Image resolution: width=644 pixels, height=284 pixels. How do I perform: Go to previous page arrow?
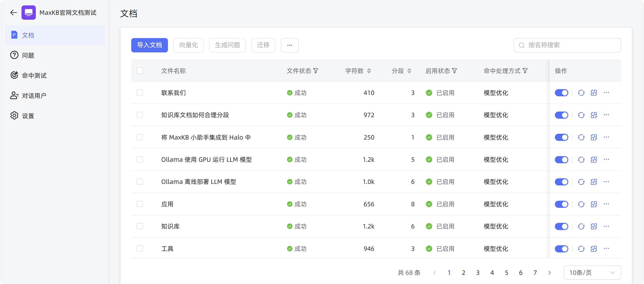pos(434,273)
